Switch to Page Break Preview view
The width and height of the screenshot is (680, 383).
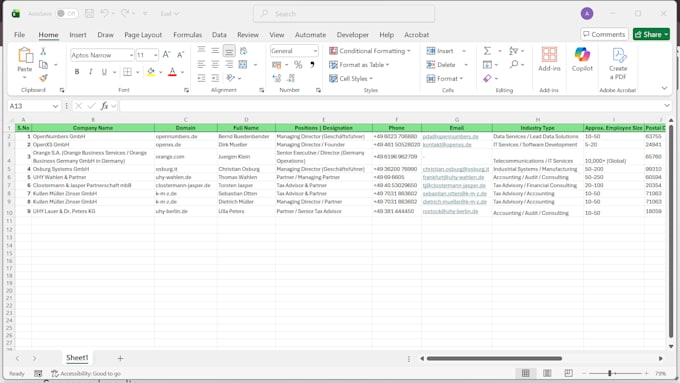click(x=568, y=373)
